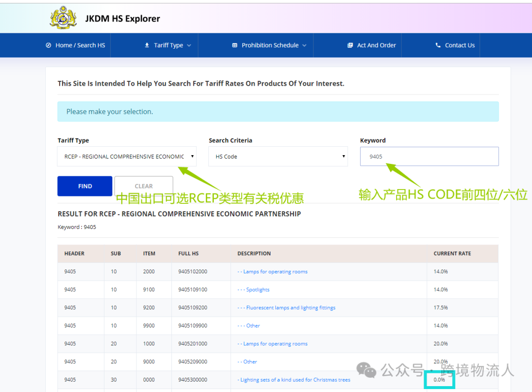The image size is (532, 392).
Task: Click the 17.5% current rate value
Action: 441,308
